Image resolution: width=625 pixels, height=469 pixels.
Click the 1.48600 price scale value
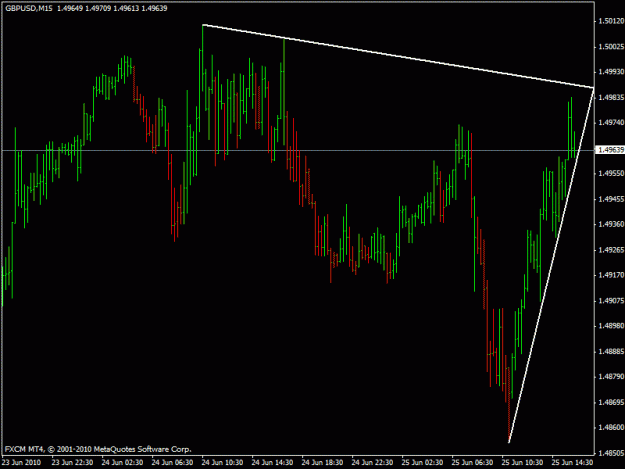611,428
